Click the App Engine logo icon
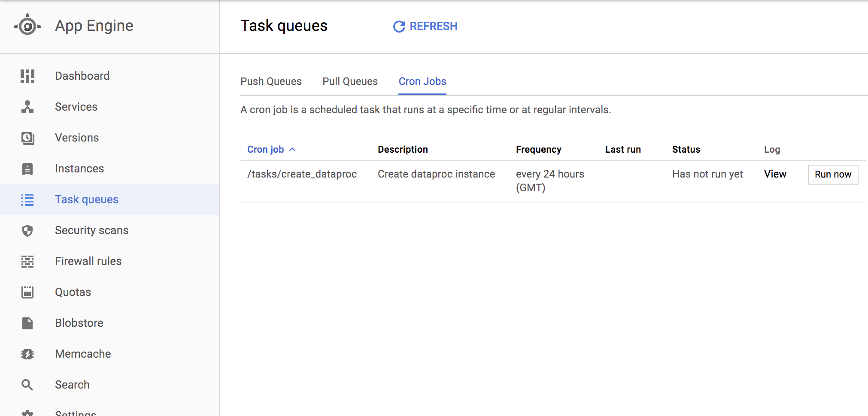The image size is (868, 416). [27, 26]
